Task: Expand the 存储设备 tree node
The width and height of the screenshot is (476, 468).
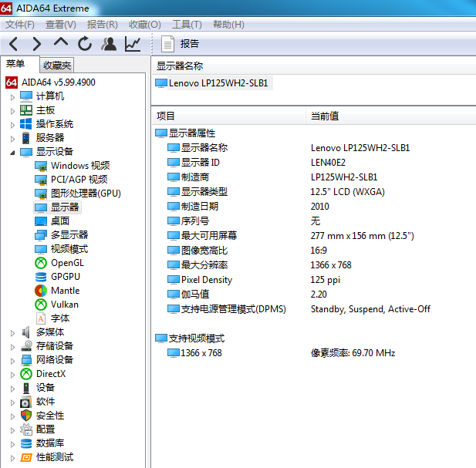Action: coord(12,347)
